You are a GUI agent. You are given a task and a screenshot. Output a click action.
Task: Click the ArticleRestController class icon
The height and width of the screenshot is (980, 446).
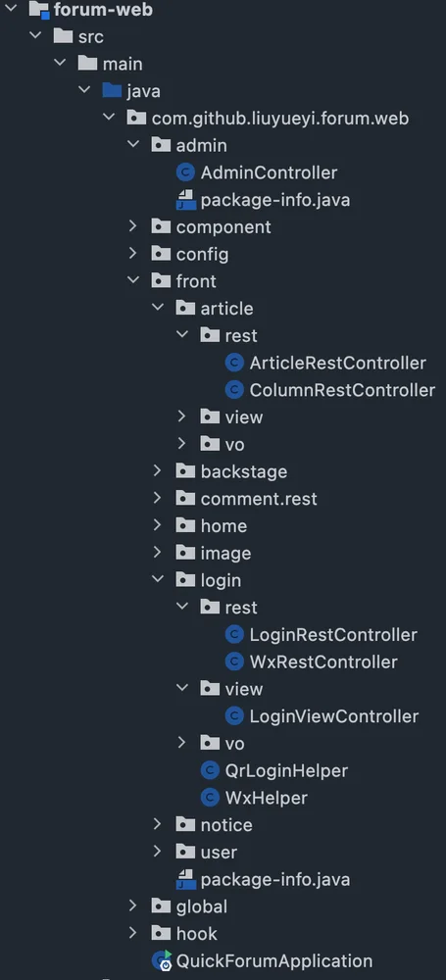234,363
